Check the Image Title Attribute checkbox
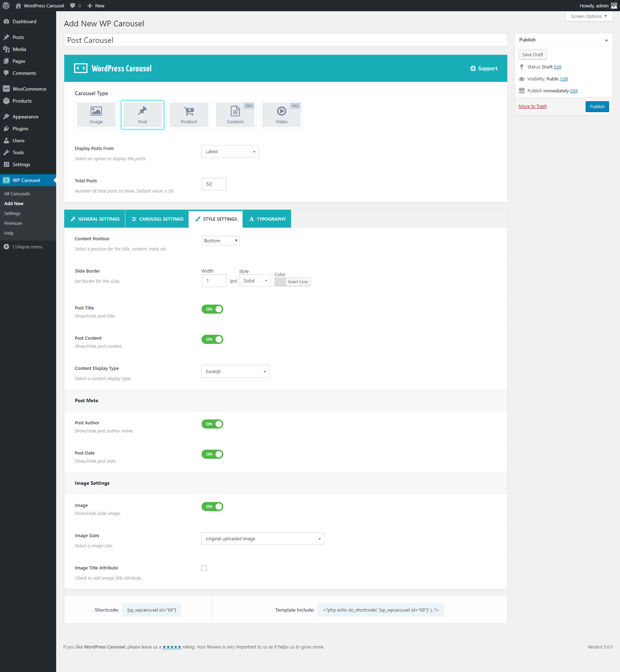The height and width of the screenshot is (672, 620). point(204,568)
